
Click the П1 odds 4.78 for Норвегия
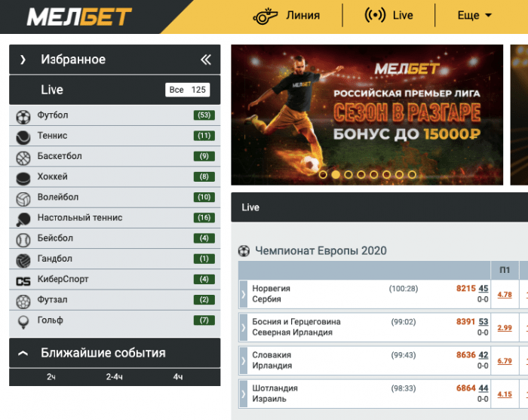click(505, 295)
